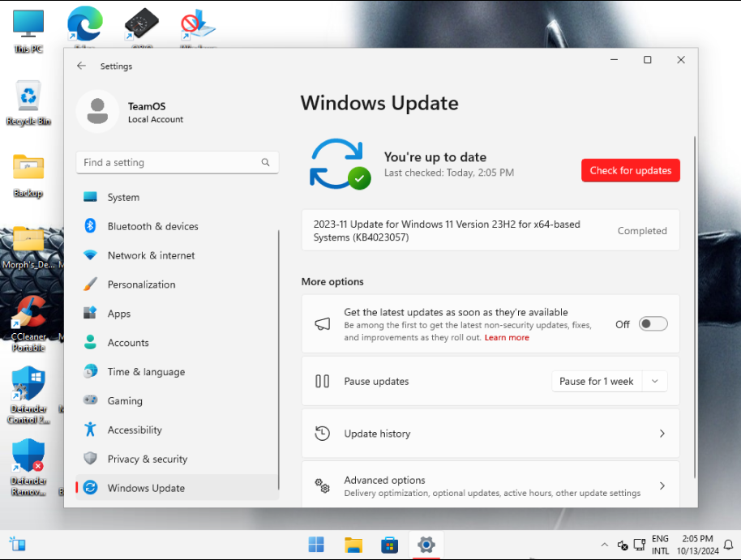Select the Defender Remov... desktop shortcut
The image size is (741, 560).
click(28, 468)
